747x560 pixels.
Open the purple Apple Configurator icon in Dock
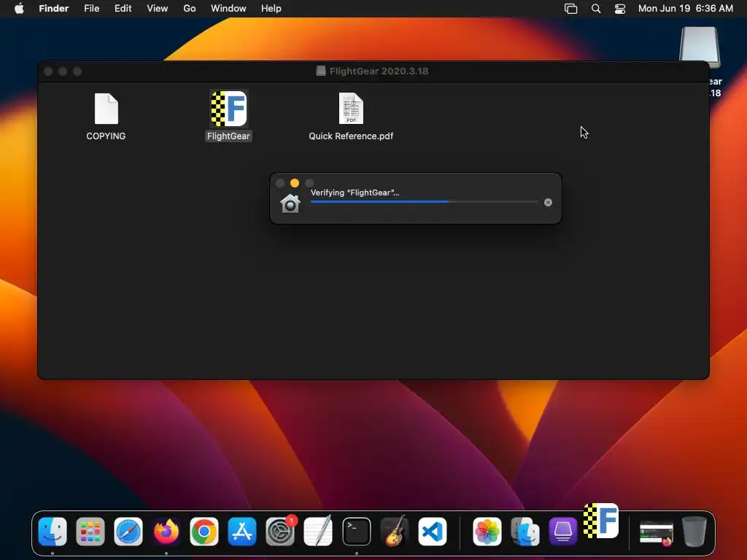(563, 532)
